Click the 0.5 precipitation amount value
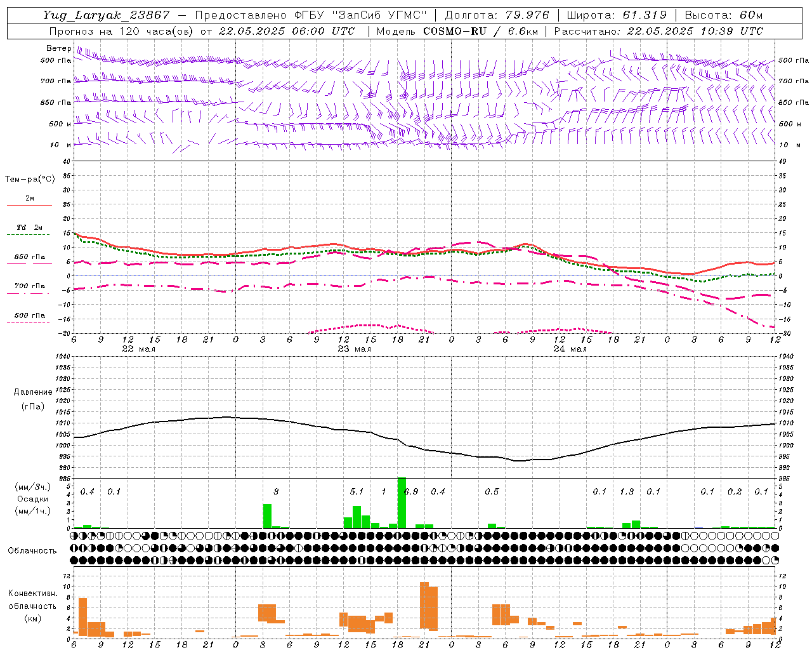 [x=492, y=491]
